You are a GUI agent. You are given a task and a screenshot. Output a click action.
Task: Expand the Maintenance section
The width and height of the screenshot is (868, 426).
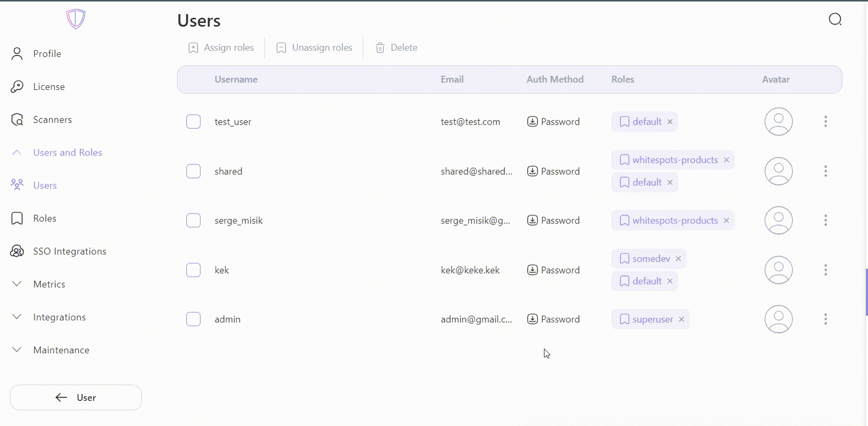(17, 350)
